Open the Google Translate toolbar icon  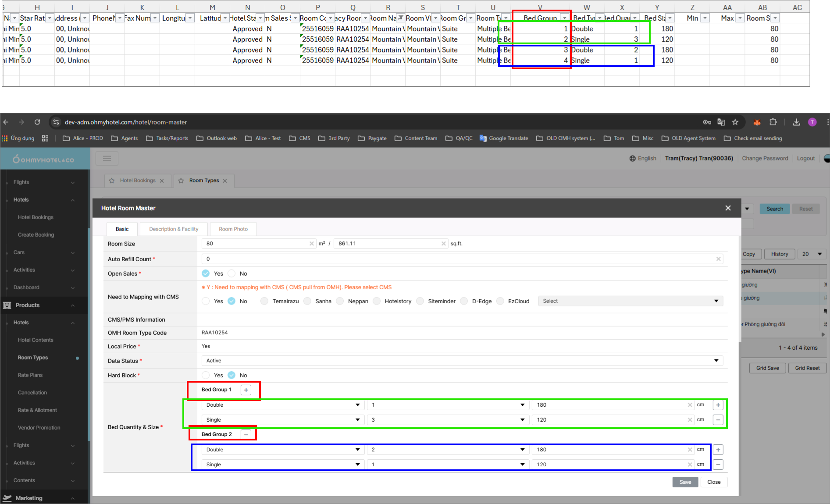click(x=721, y=122)
